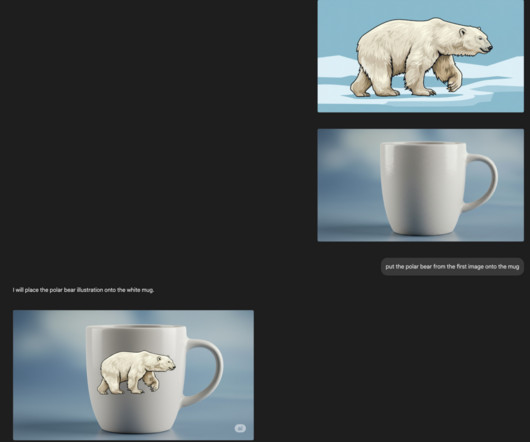The width and height of the screenshot is (530, 442).
Task: Select the user prompt message bubble
Action: 452,267
